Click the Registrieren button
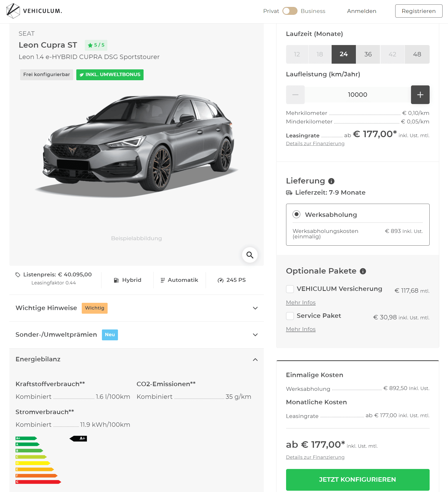448x492 pixels. 419,11
